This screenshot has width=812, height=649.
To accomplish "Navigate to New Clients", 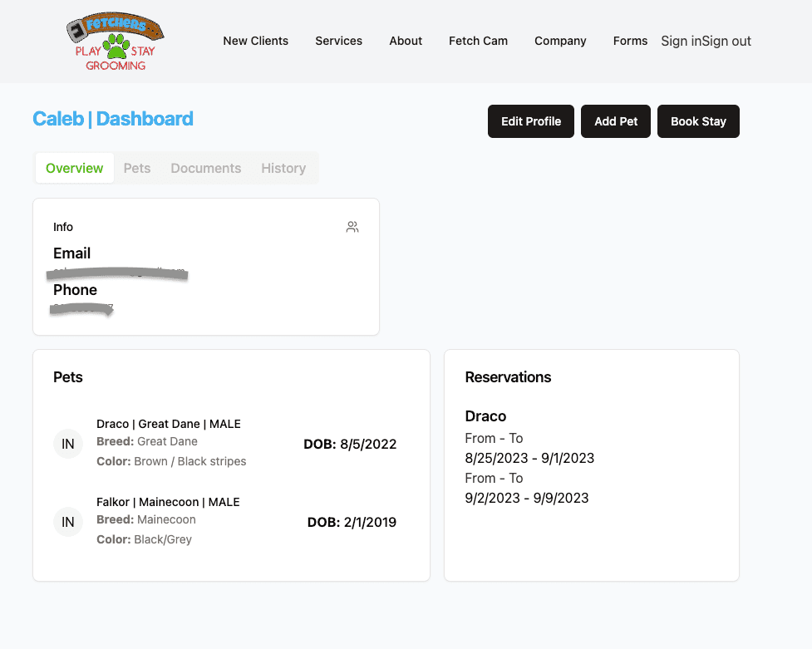I will (255, 41).
